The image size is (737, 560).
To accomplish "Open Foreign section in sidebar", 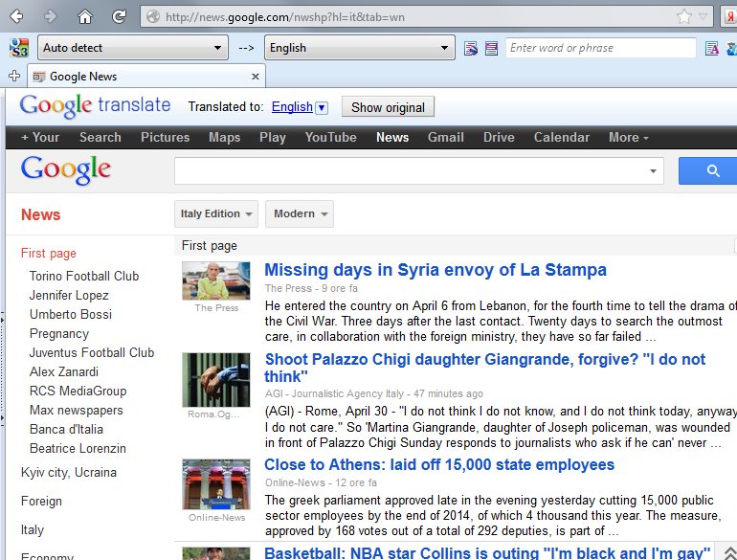I will [41, 502].
